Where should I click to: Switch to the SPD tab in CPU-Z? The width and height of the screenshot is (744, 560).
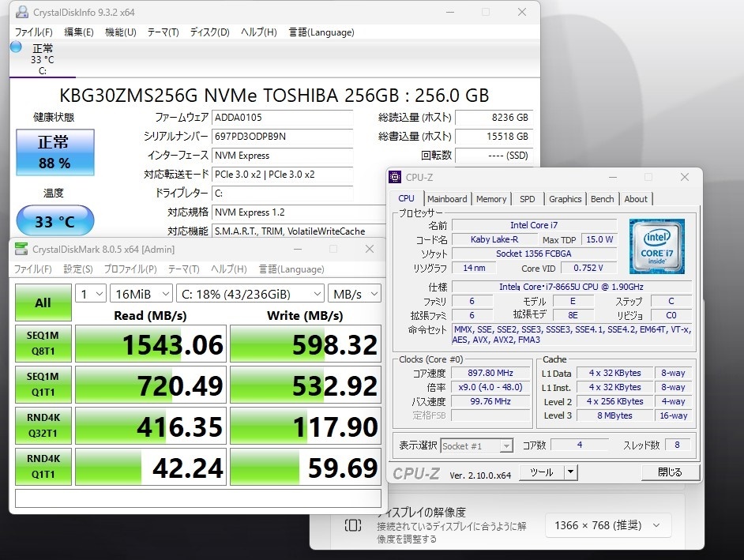[x=527, y=199]
